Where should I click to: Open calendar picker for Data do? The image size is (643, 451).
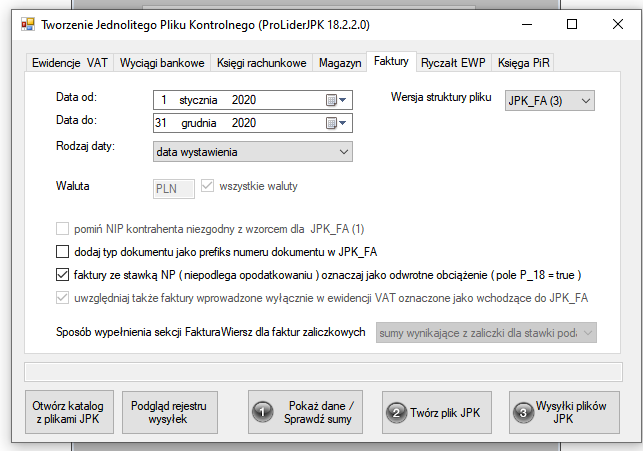[x=336, y=123]
